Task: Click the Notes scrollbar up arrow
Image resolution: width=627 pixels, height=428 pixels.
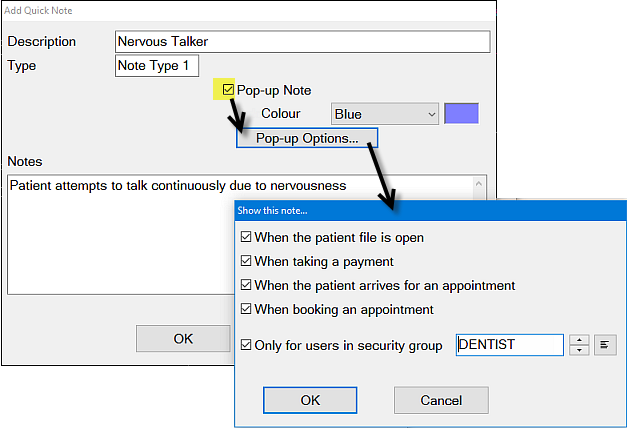Action: pos(479,184)
